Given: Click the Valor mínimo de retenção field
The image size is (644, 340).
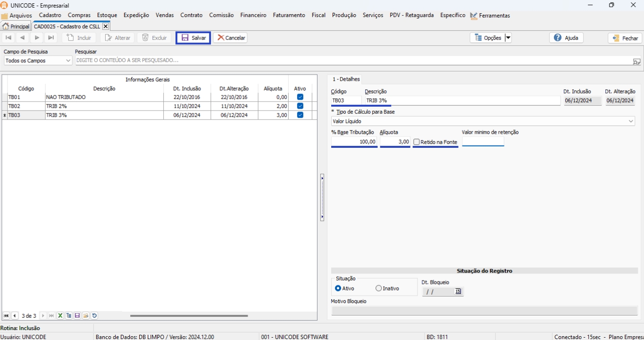Looking at the screenshot, I should (483, 142).
